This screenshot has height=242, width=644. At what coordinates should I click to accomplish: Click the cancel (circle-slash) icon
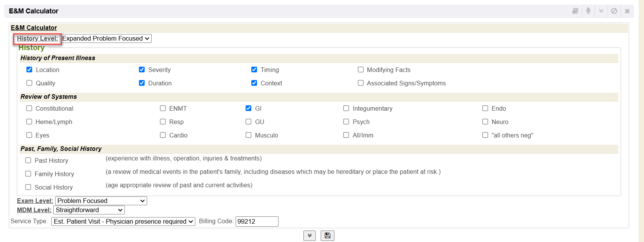click(x=614, y=11)
